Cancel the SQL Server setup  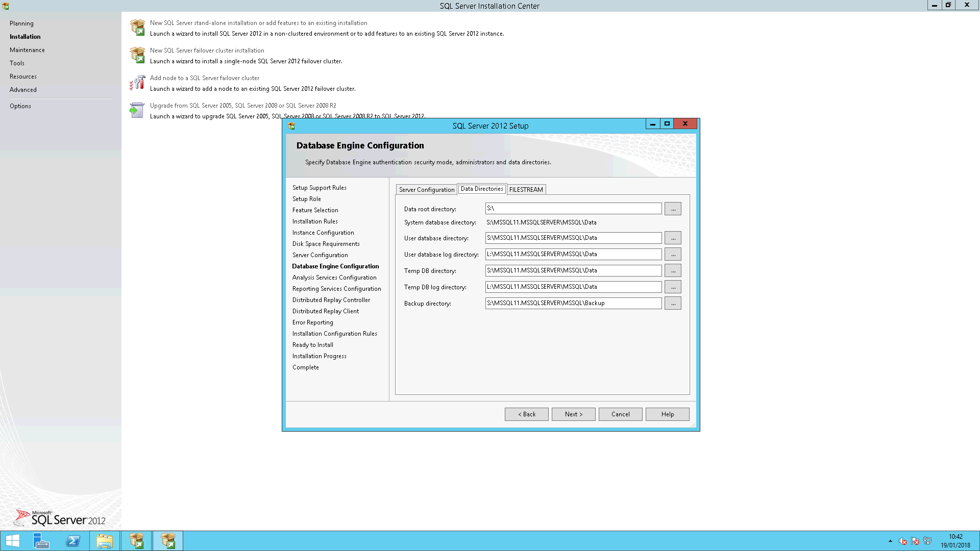621,414
